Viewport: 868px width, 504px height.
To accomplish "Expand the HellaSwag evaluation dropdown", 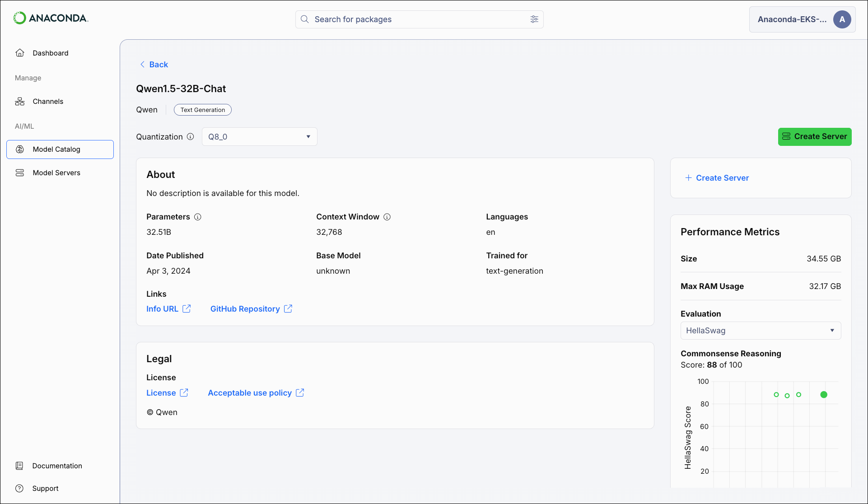I will [x=761, y=331].
